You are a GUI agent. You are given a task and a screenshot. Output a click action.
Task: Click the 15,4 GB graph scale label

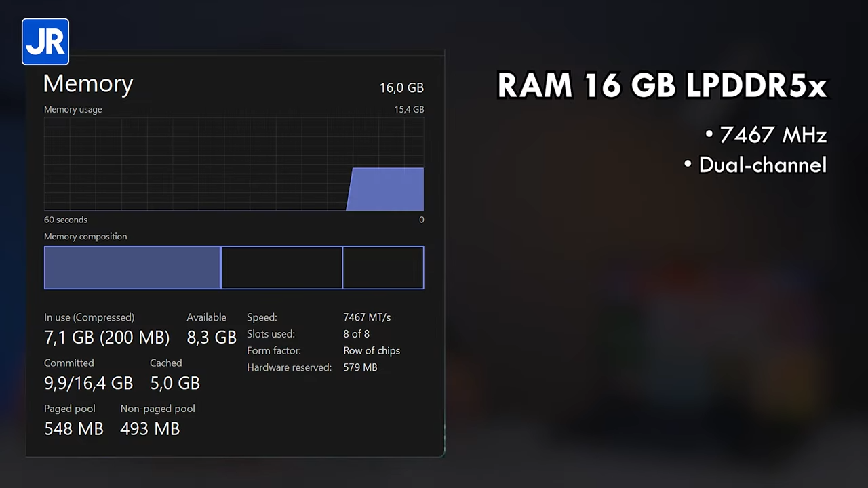pyautogui.click(x=409, y=109)
